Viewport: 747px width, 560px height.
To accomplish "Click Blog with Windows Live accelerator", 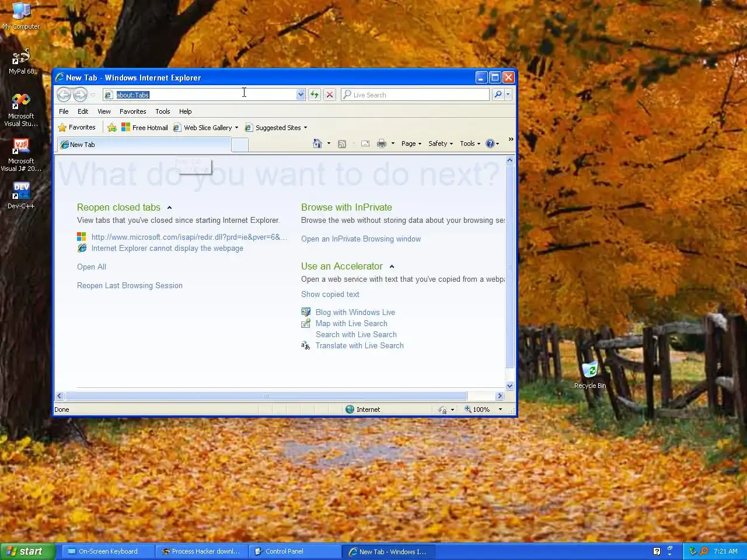I will [x=355, y=312].
